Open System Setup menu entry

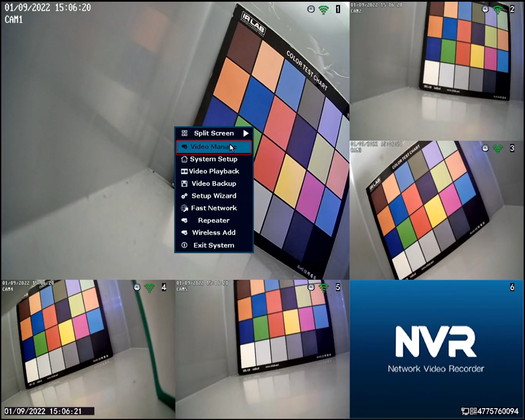214,159
